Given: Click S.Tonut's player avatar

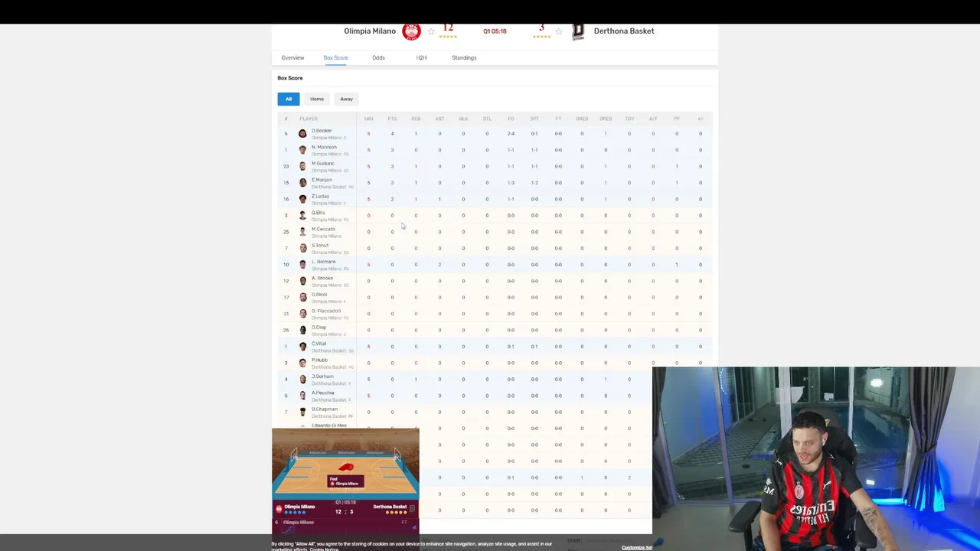Looking at the screenshot, I should click(x=302, y=248).
